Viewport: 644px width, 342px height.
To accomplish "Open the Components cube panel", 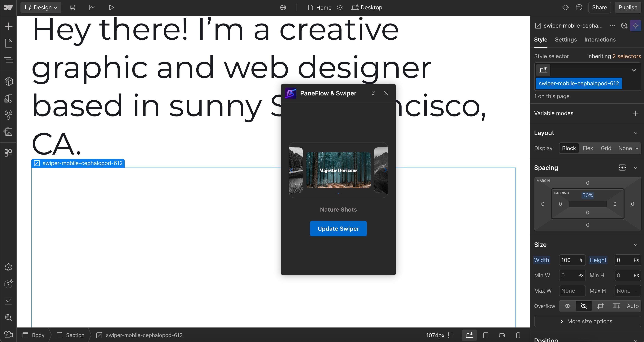I will (8, 81).
